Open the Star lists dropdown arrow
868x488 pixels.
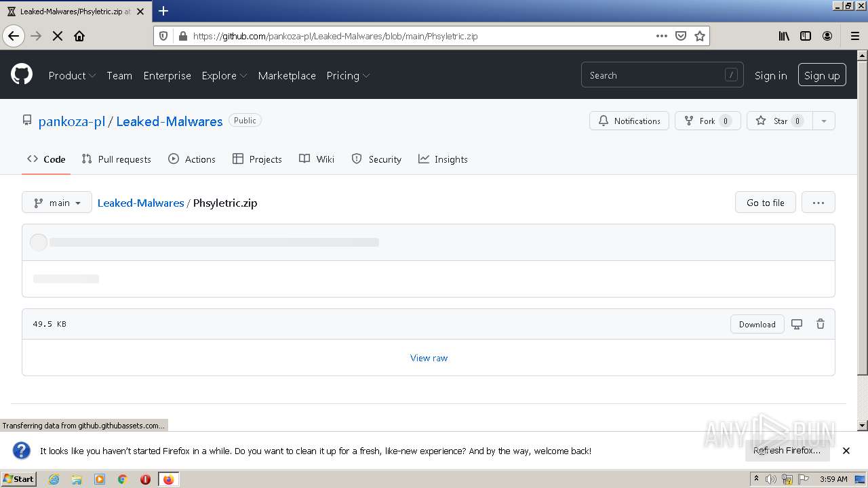tap(824, 121)
